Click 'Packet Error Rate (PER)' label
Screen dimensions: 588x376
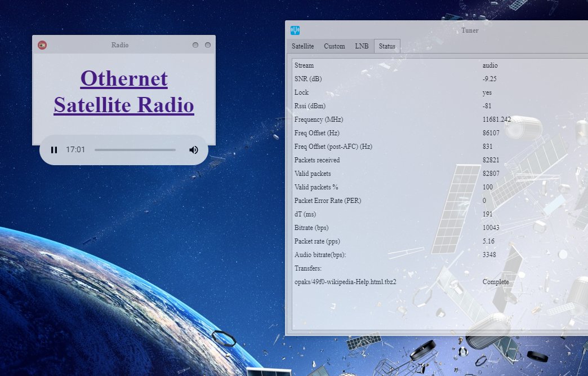(x=328, y=200)
